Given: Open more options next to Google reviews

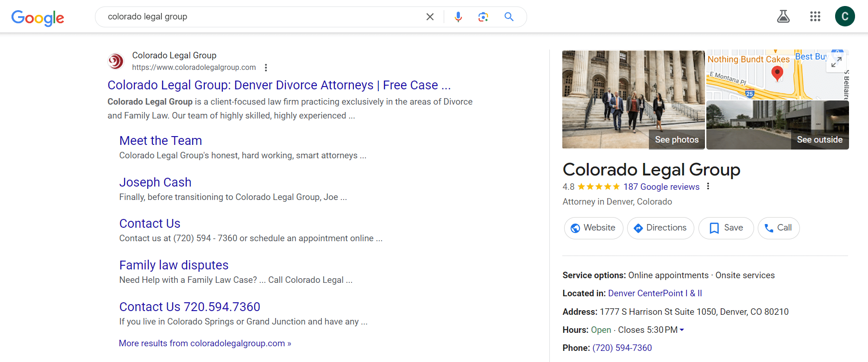Looking at the screenshot, I should [708, 187].
